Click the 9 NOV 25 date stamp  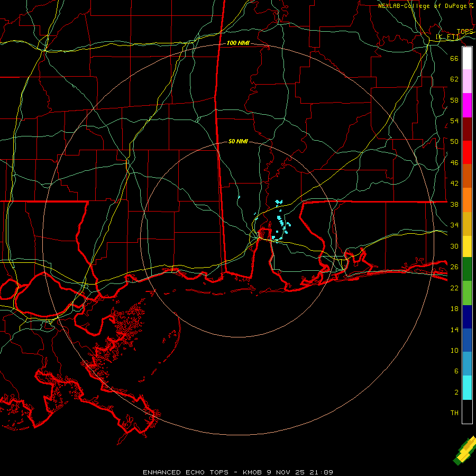click(287, 472)
